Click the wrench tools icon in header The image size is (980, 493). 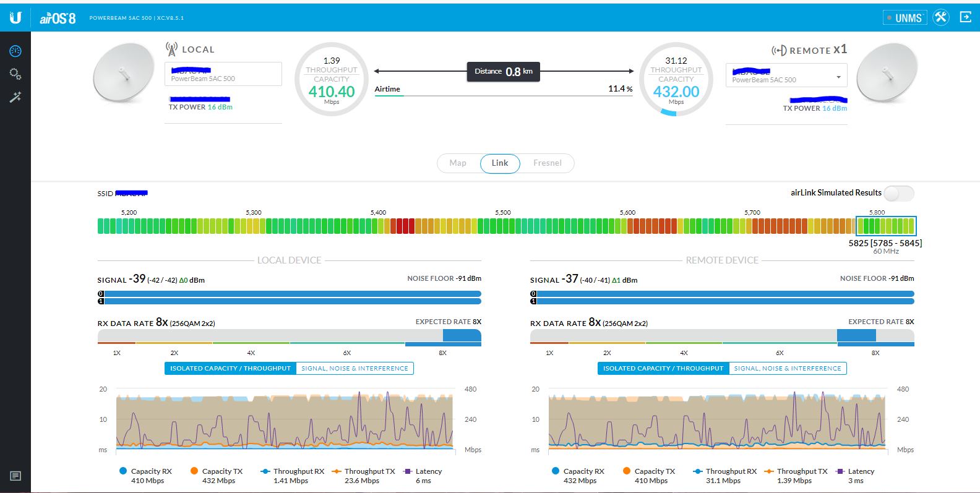941,17
